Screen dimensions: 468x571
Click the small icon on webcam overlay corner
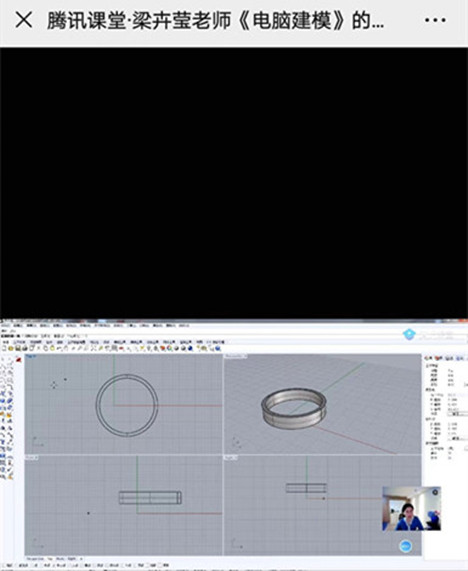click(x=435, y=492)
